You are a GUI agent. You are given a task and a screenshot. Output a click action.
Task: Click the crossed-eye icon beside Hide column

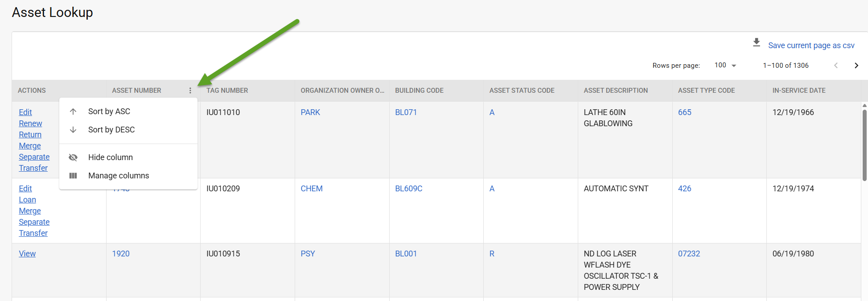73,157
